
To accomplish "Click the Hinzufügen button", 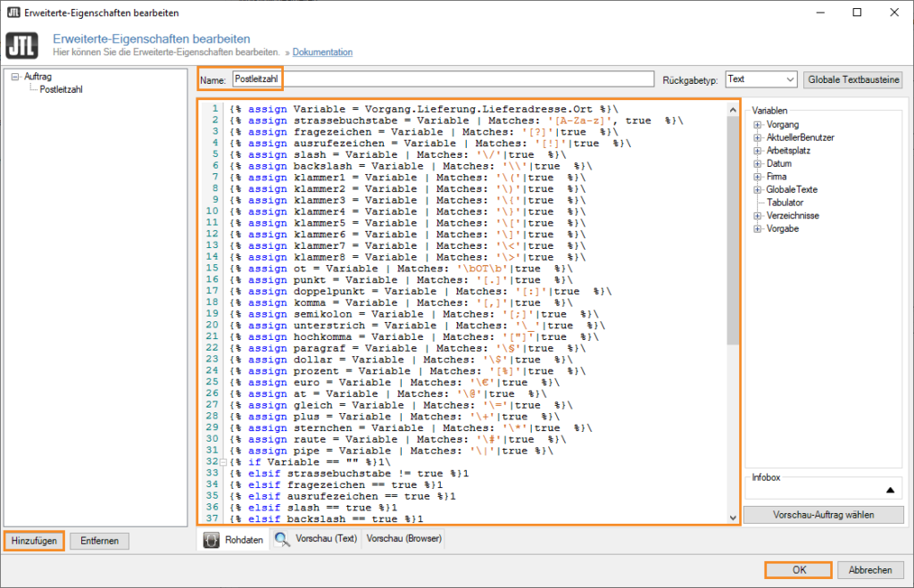I will 33,541.
